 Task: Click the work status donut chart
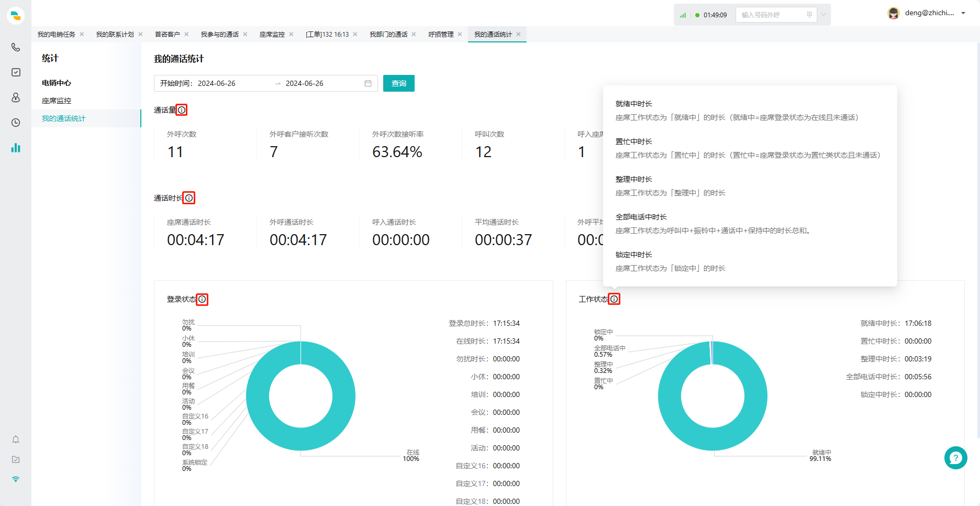[x=712, y=395]
